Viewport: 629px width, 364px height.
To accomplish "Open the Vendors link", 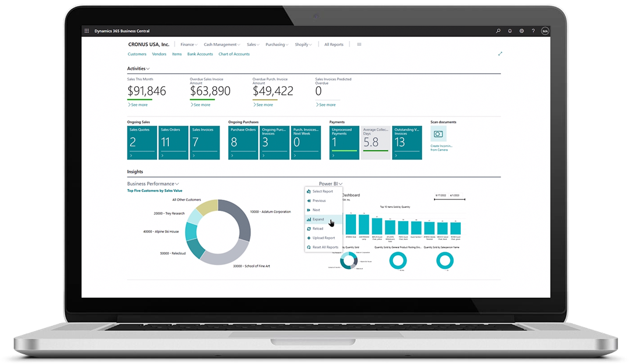I will coord(159,54).
